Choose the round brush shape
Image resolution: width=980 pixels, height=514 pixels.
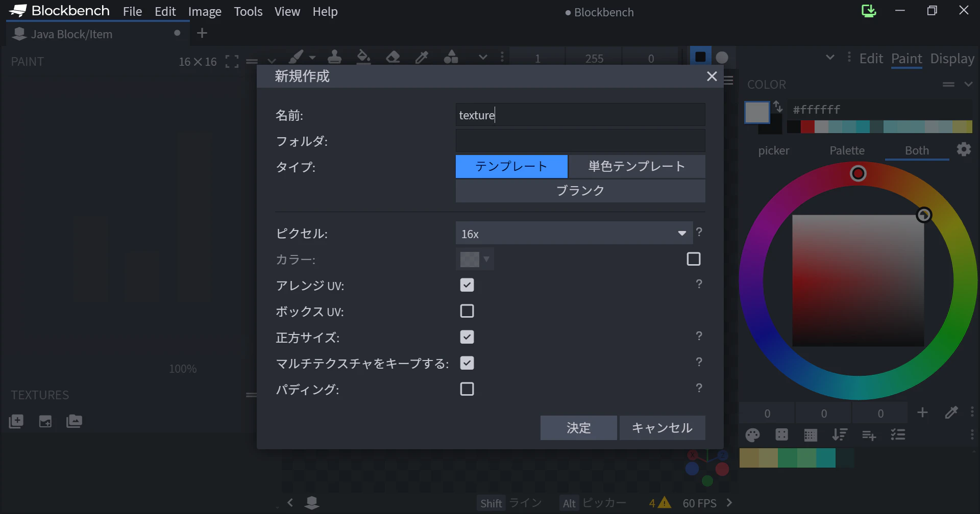click(x=722, y=57)
